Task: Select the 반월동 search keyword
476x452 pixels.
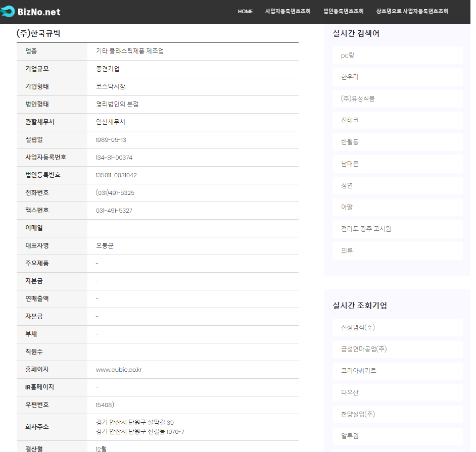Action: [x=397, y=142]
